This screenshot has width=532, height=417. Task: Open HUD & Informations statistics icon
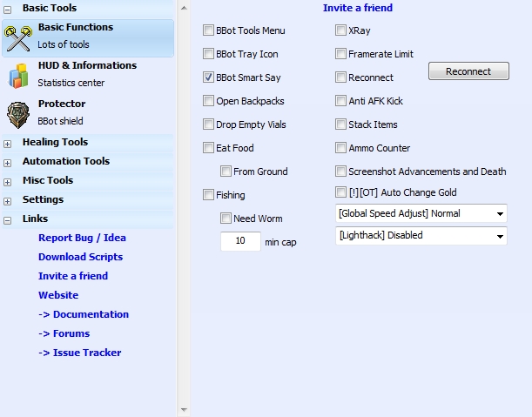click(18, 75)
